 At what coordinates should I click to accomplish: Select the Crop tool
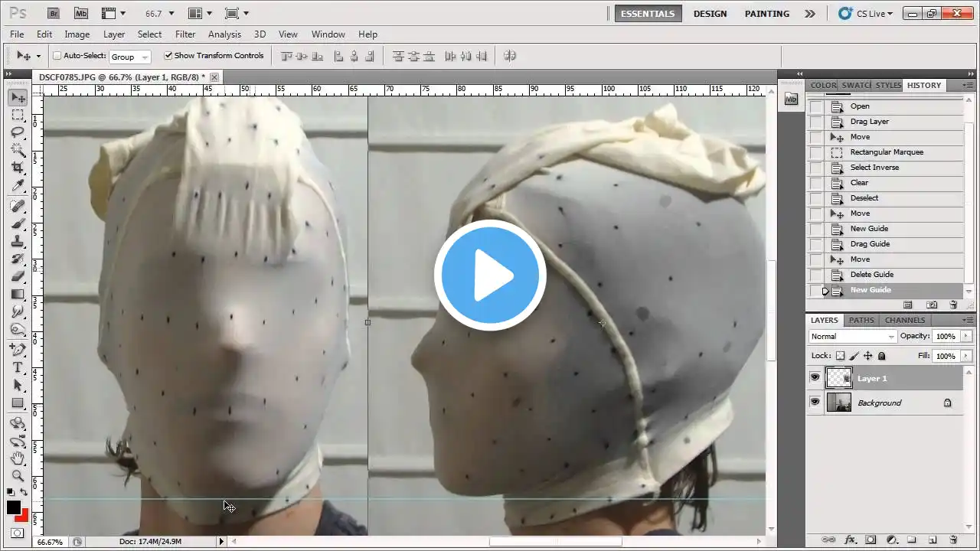coord(18,168)
